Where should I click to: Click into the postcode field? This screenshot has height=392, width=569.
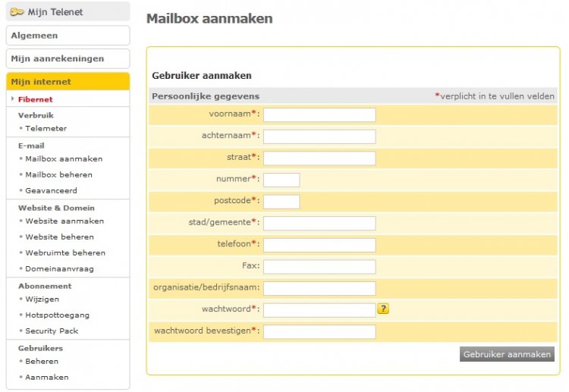tap(281, 202)
